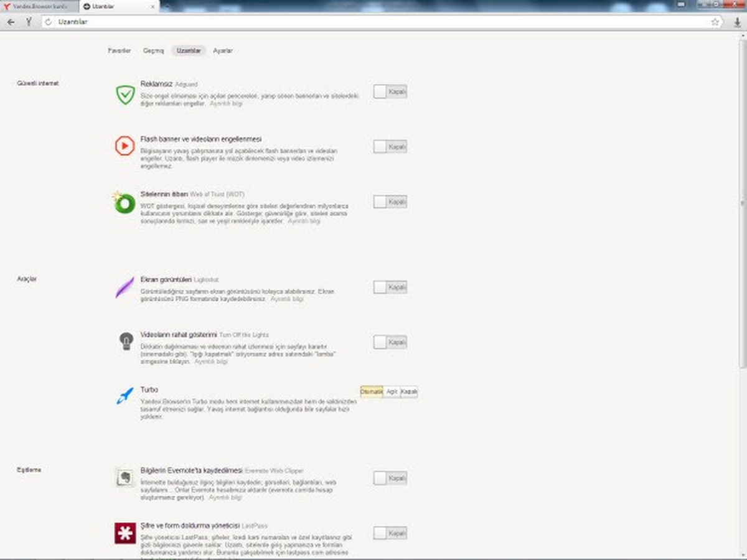Open the Ayarlar tab
Screen dimensions: 747x560
pos(223,50)
